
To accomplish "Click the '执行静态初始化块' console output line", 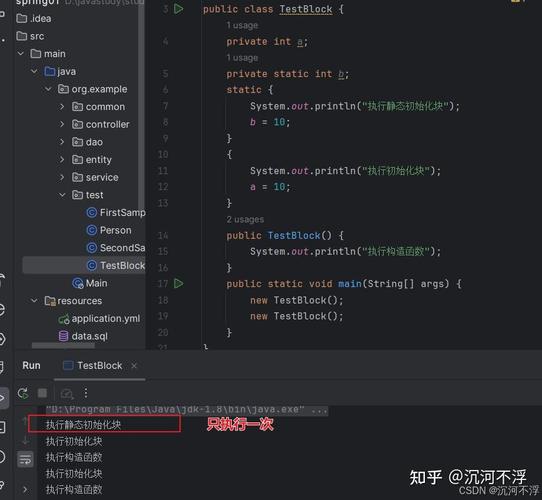I will (x=83, y=425).
